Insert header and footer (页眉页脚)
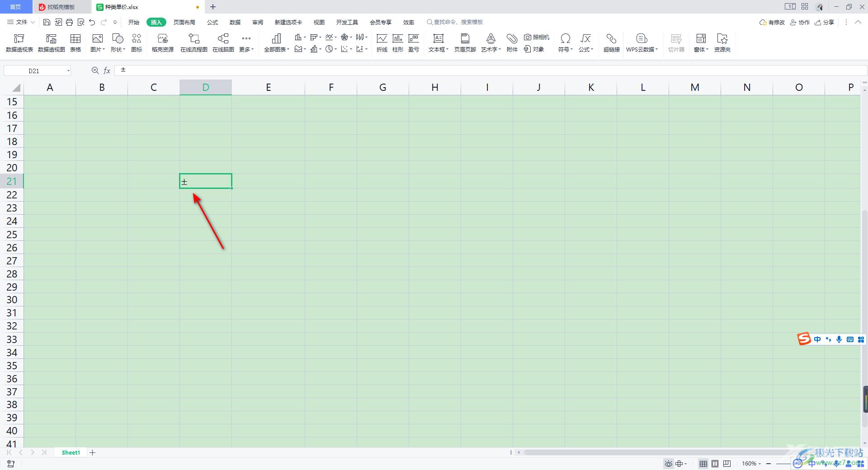 pos(465,43)
